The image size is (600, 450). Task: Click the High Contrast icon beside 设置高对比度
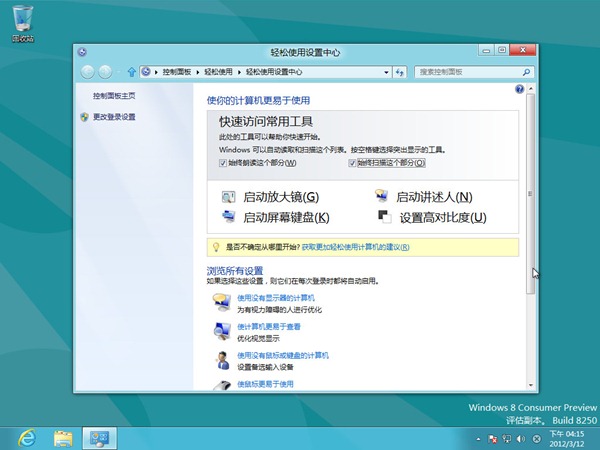[x=385, y=217]
